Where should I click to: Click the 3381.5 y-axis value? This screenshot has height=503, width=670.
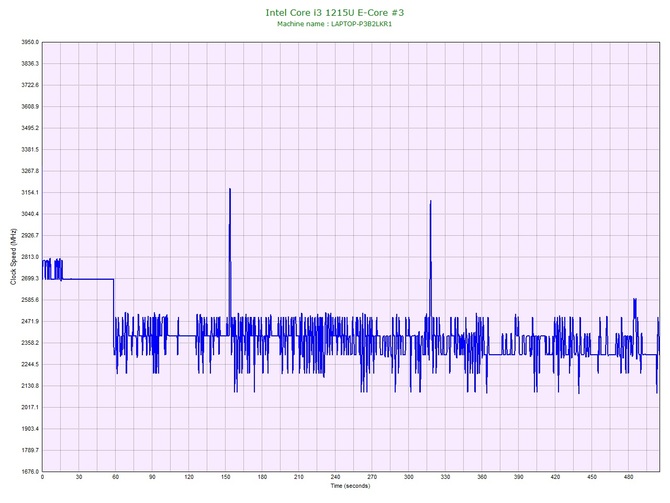tap(30, 150)
